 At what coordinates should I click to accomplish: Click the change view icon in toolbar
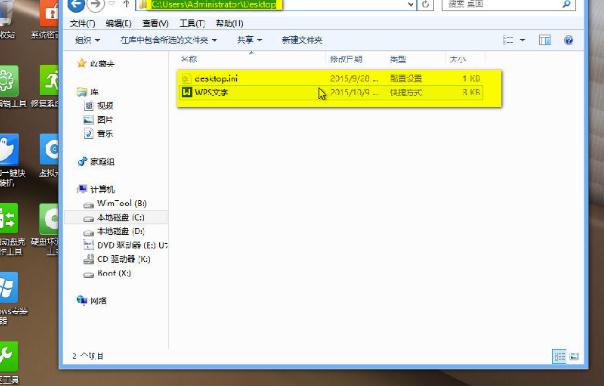[x=508, y=40]
